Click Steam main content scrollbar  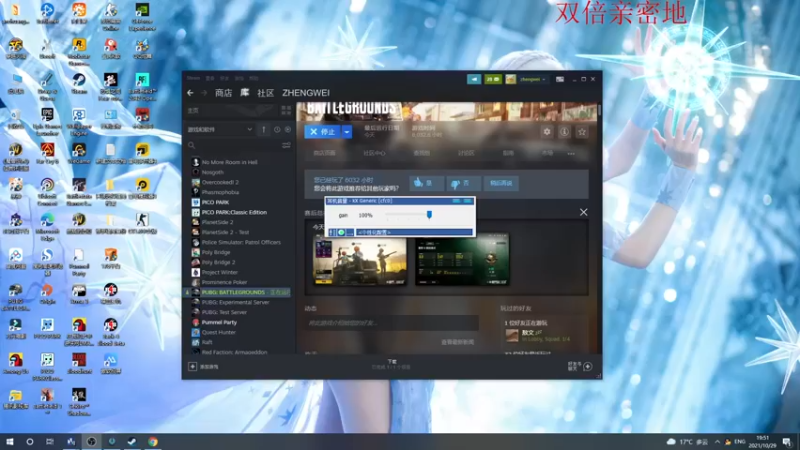[x=599, y=110]
